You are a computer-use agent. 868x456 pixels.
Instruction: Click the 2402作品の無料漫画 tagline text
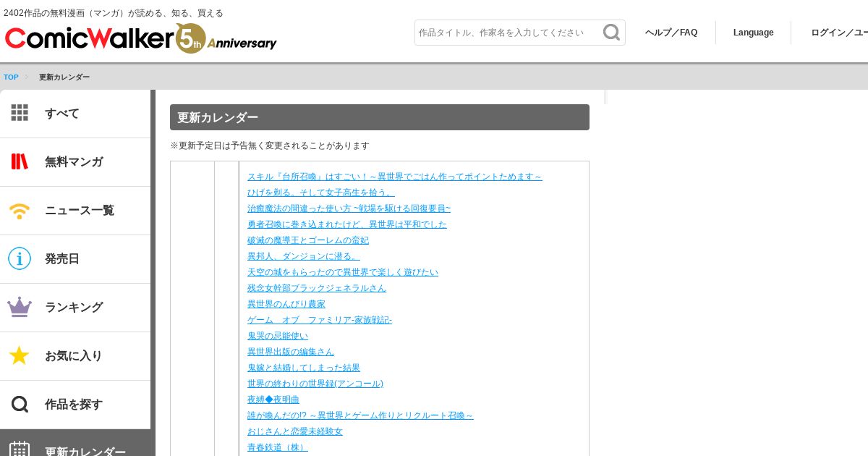tap(114, 13)
